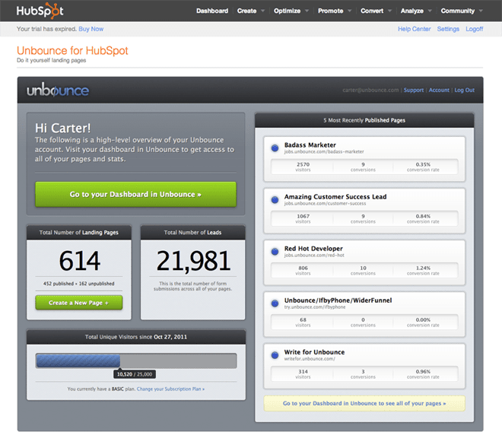Expand the Optimize menu dropdown arrow
The height and width of the screenshot is (448, 502).
(307, 11)
